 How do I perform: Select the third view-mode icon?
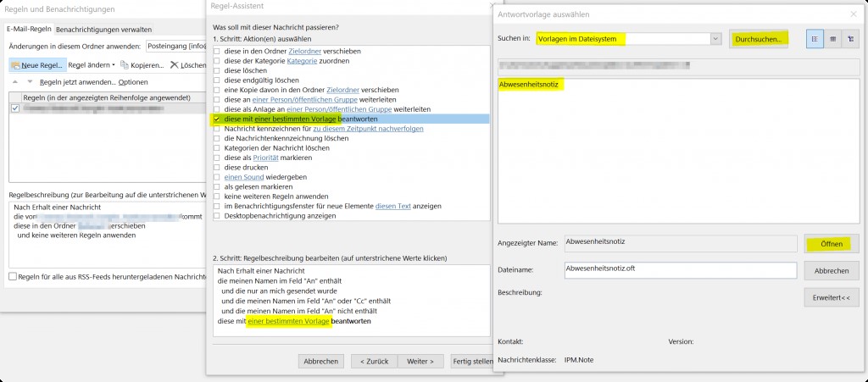click(x=850, y=39)
